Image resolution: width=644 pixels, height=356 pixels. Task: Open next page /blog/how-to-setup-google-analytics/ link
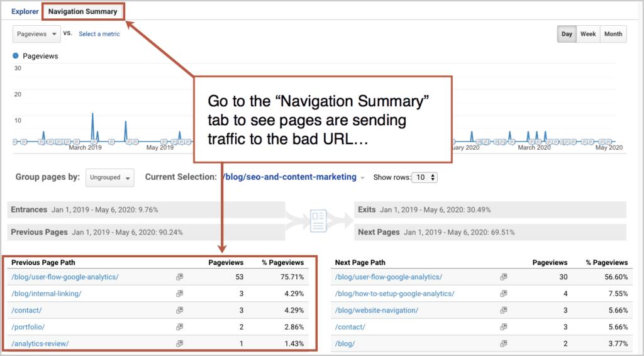tap(395, 294)
